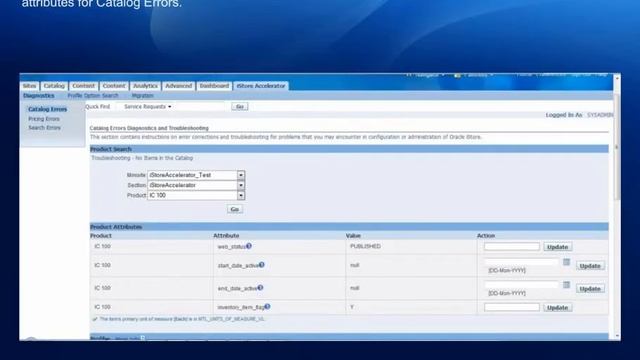
Task: Click the Value column header
Action: [x=353, y=236]
